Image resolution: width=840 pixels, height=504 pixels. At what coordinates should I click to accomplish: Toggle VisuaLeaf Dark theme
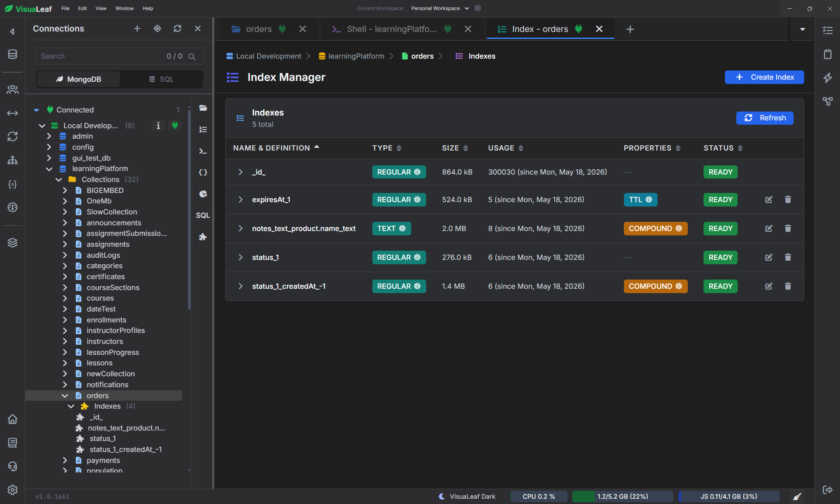click(x=467, y=497)
